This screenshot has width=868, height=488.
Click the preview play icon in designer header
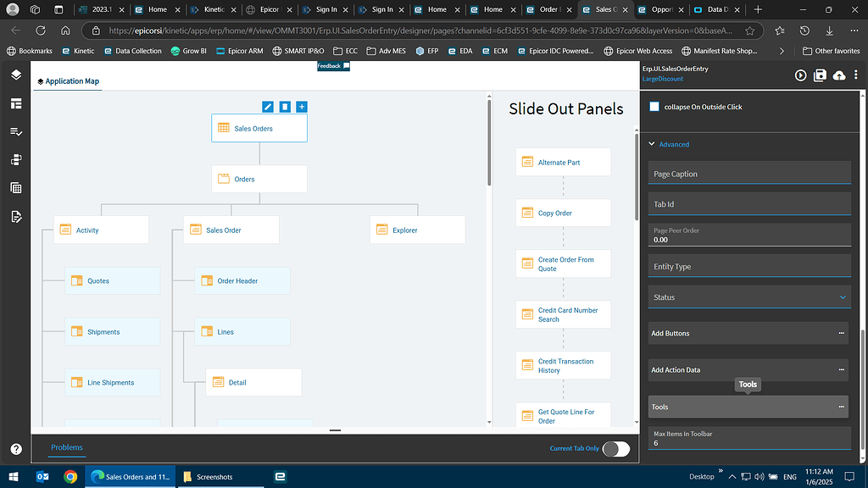point(800,75)
